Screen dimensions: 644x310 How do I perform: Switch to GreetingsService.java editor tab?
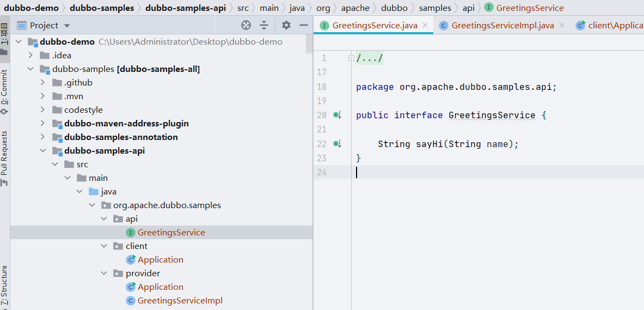click(x=375, y=26)
